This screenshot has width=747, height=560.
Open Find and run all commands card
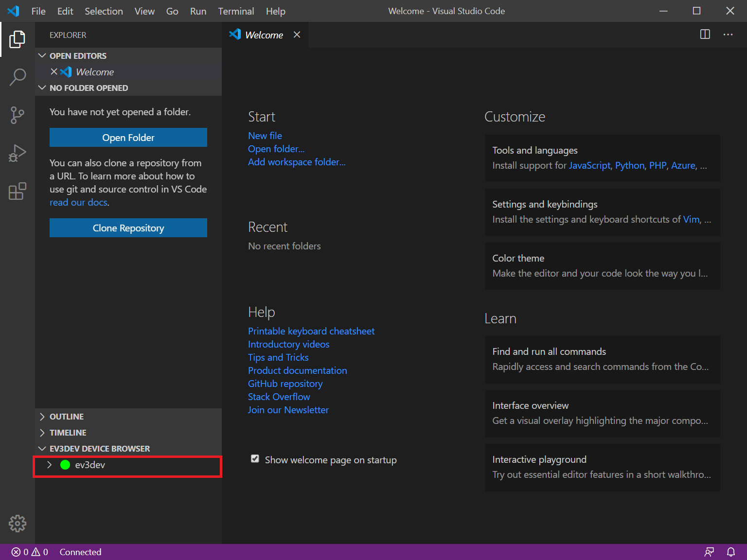coord(603,359)
